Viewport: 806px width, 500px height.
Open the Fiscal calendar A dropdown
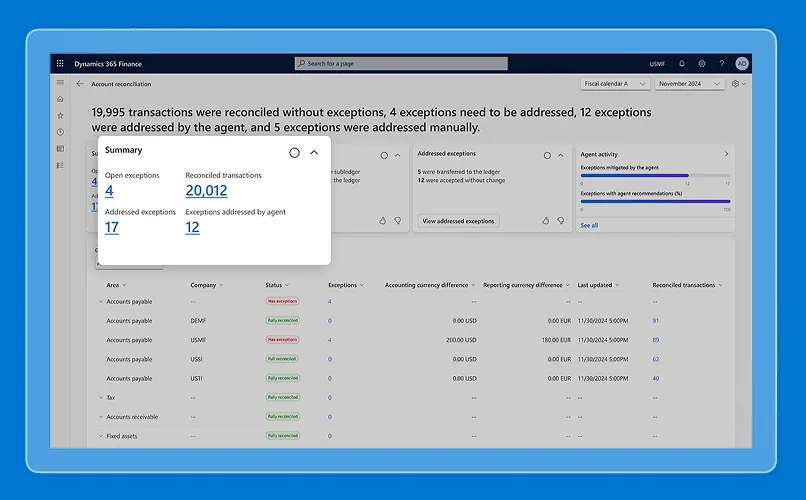[613, 84]
